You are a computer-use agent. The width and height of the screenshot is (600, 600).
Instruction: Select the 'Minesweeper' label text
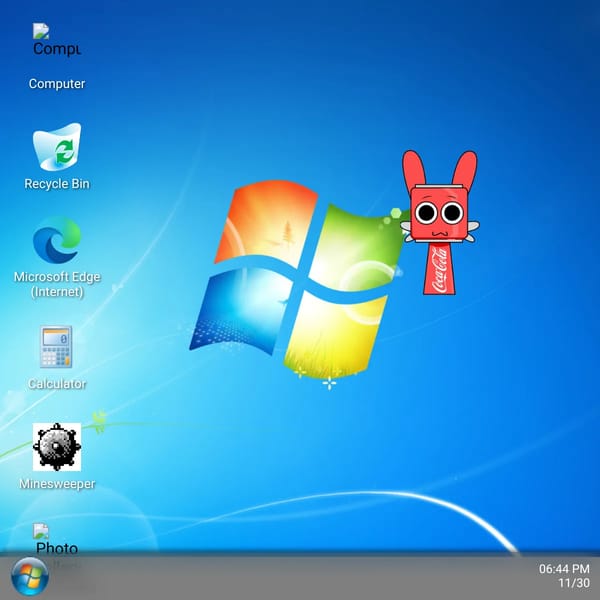click(x=57, y=484)
